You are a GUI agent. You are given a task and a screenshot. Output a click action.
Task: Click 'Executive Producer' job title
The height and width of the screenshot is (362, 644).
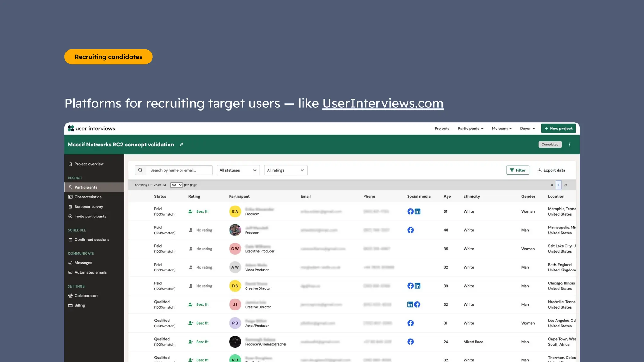[x=260, y=251]
